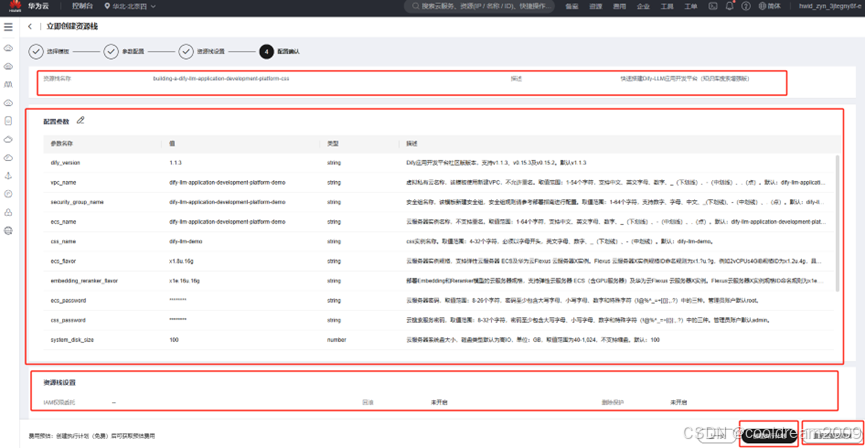Click the value x1e.16u.16g
The image size is (865, 448).
[184, 281]
